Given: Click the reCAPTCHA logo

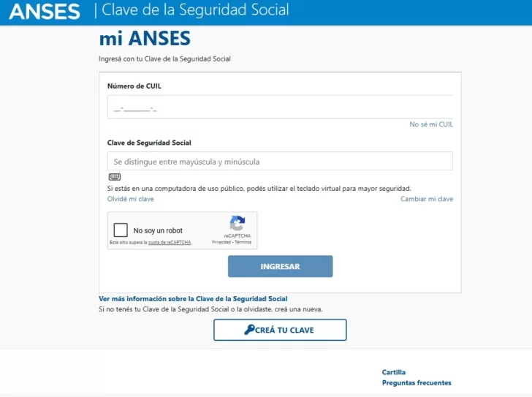Looking at the screenshot, I should (x=237, y=224).
